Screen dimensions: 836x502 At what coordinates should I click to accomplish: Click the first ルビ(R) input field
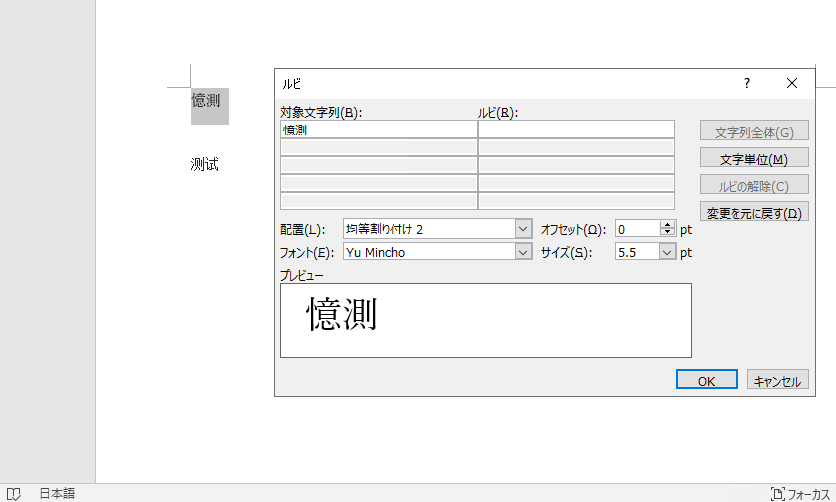pyautogui.click(x=576, y=129)
